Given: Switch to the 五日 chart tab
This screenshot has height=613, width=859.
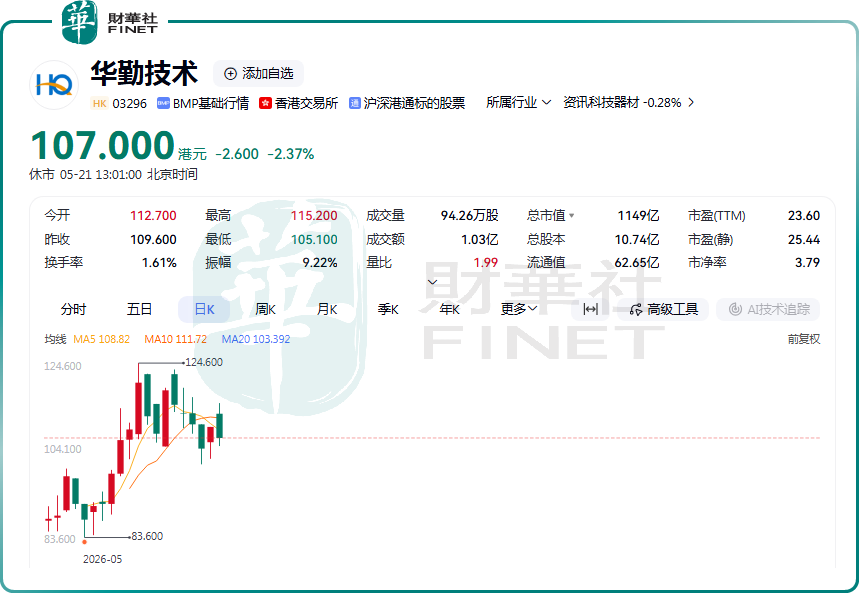Looking at the screenshot, I should (x=139, y=310).
